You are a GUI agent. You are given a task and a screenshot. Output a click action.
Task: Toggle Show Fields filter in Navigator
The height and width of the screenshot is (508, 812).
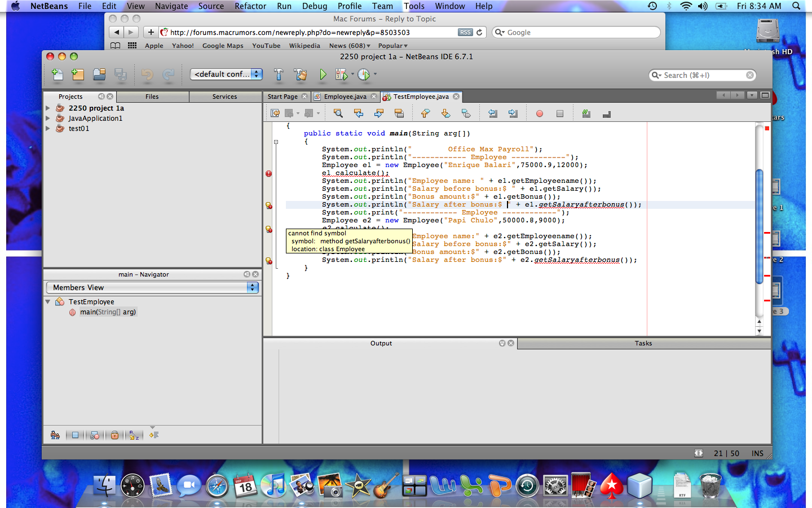pyautogui.click(x=75, y=435)
